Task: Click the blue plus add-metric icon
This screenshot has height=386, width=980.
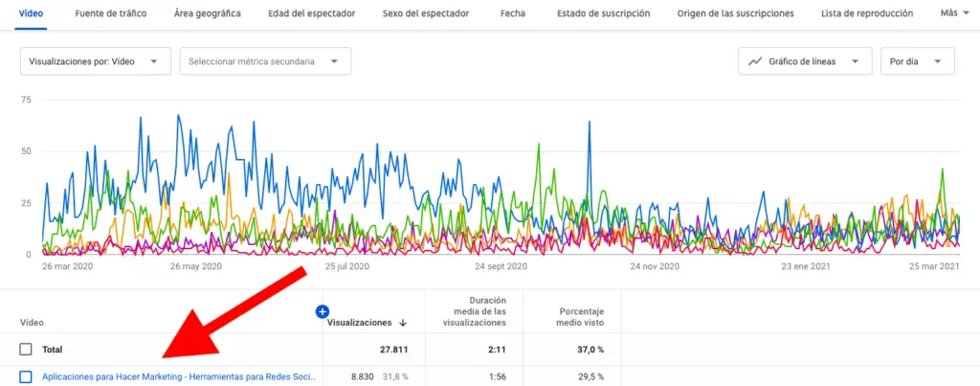Action: pyautogui.click(x=323, y=311)
